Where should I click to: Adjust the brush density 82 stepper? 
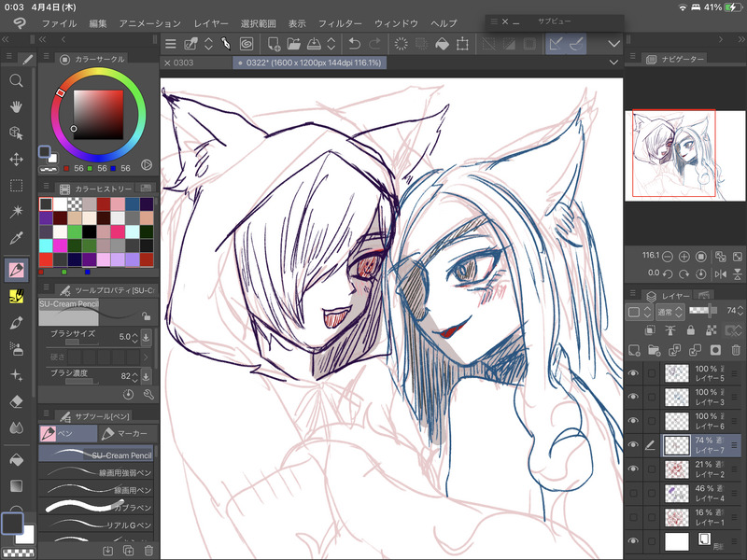click(x=134, y=376)
